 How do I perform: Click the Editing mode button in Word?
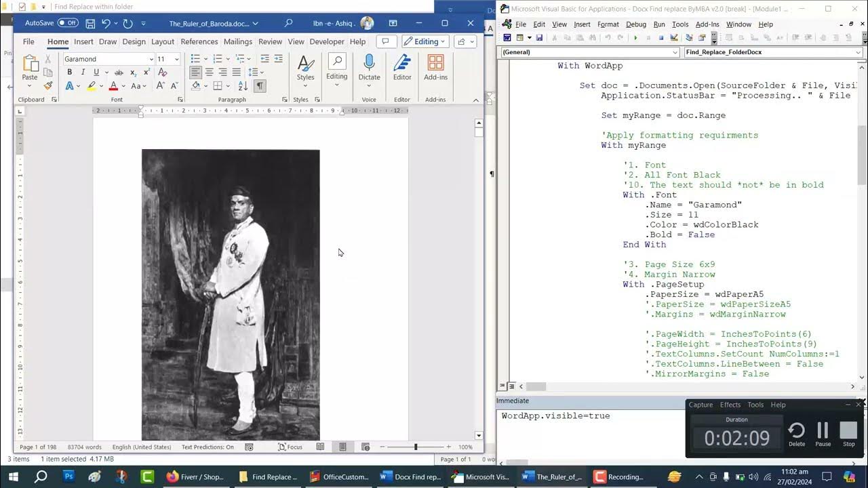[426, 41]
